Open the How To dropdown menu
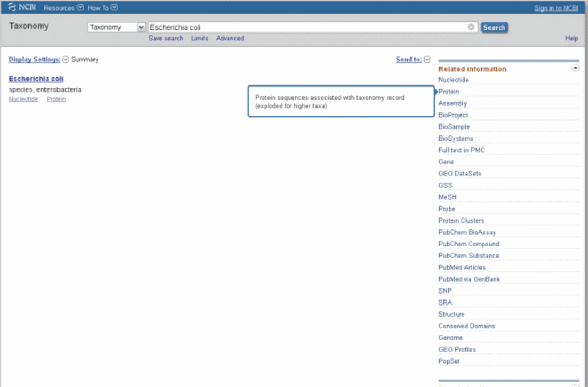 [102, 7]
